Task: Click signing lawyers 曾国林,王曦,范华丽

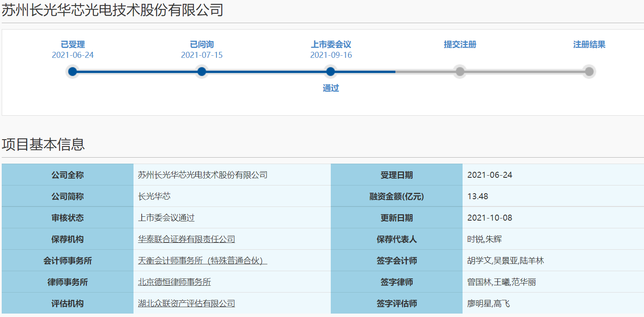Action: coord(502,282)
